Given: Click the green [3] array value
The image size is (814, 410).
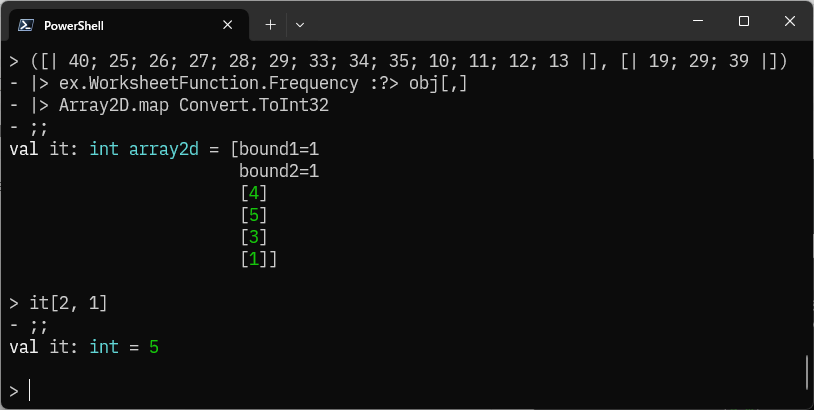Looking at the screenshot, I should 254,237.
